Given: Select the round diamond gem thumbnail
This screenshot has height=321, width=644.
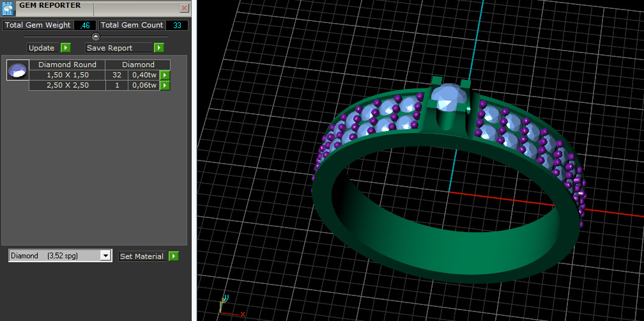Looking at the screenshot, I should [x=18, y=70].
